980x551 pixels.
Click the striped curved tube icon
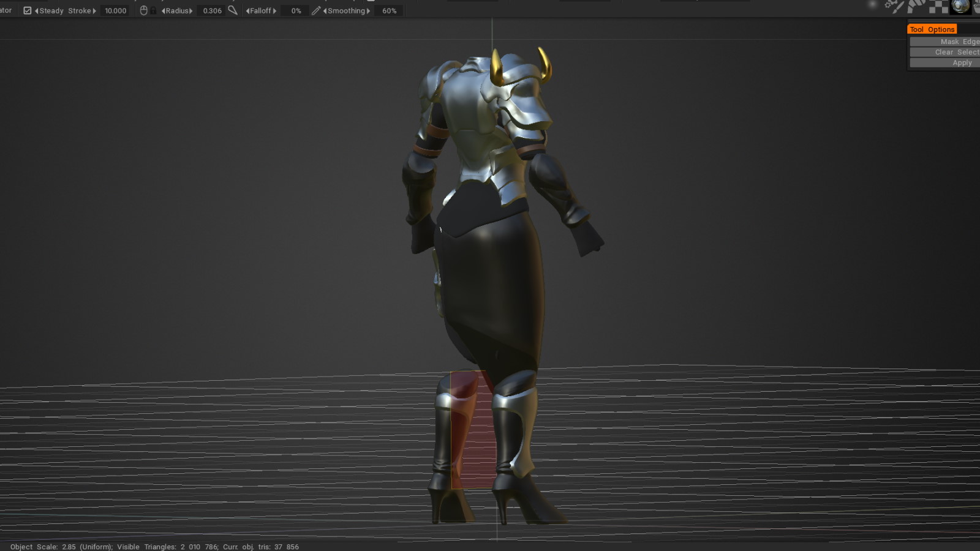point(916,7)
